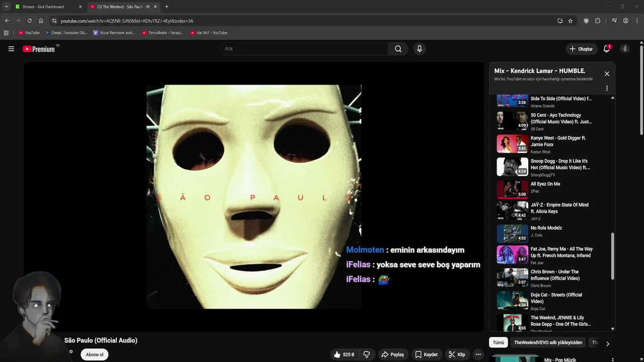This screenshot has height=362, width=644.
Task: View site information beside the address
Action: click(54, 21)
